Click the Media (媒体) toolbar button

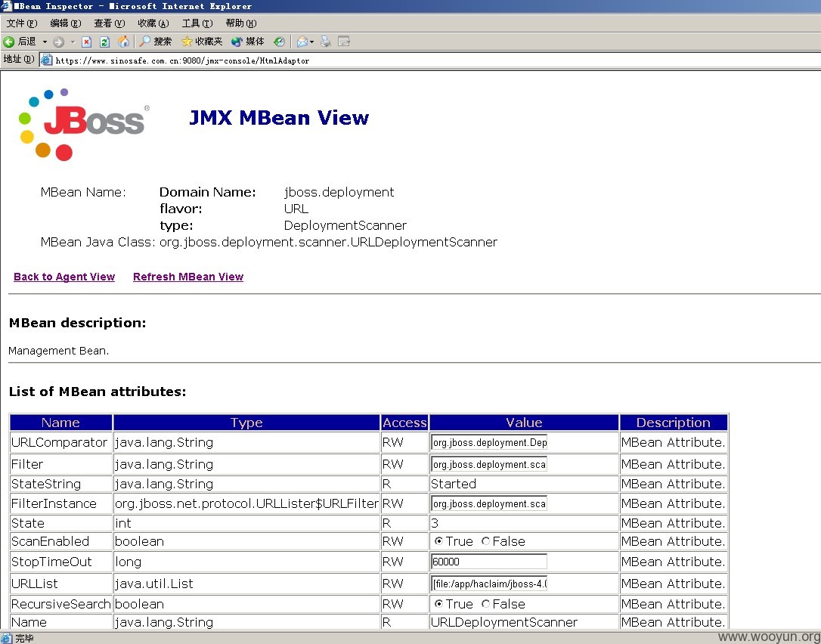pos(248,42)
